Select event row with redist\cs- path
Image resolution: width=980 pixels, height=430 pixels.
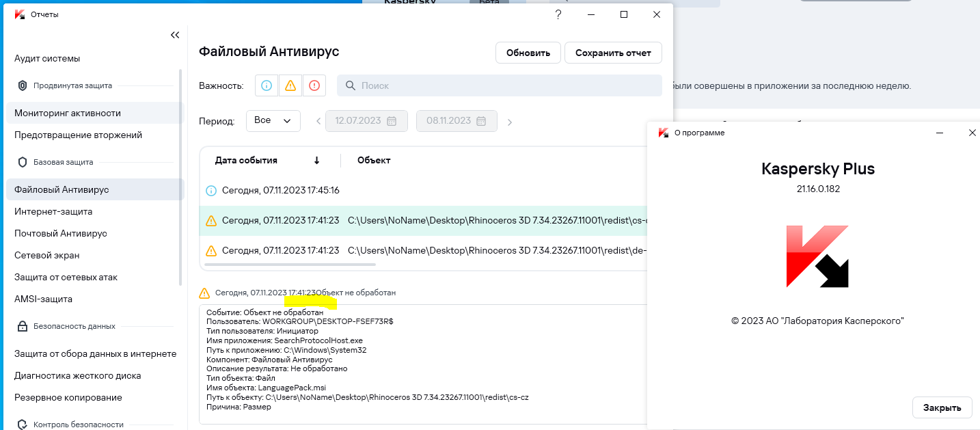tap(423, 221)
